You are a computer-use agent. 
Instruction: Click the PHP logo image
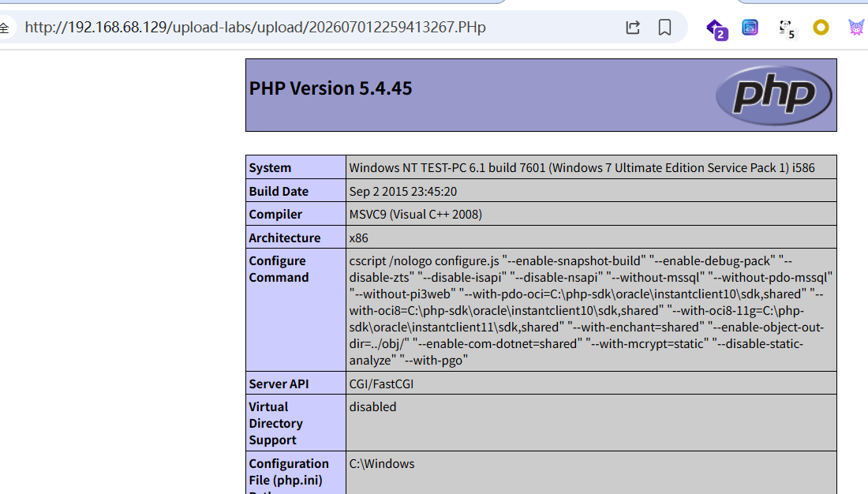coord(773,95)
